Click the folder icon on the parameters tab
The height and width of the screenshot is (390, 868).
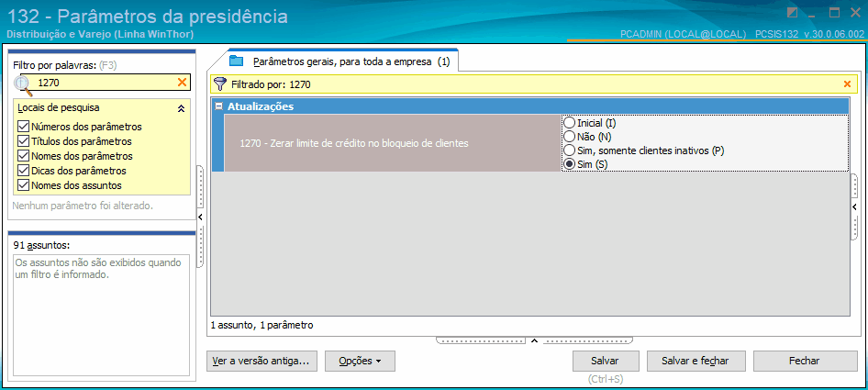point(237,61)
